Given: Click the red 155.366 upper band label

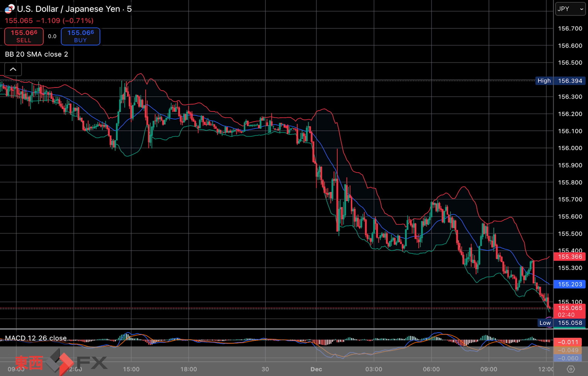Looking at the screenshot, I should point(570,257).
